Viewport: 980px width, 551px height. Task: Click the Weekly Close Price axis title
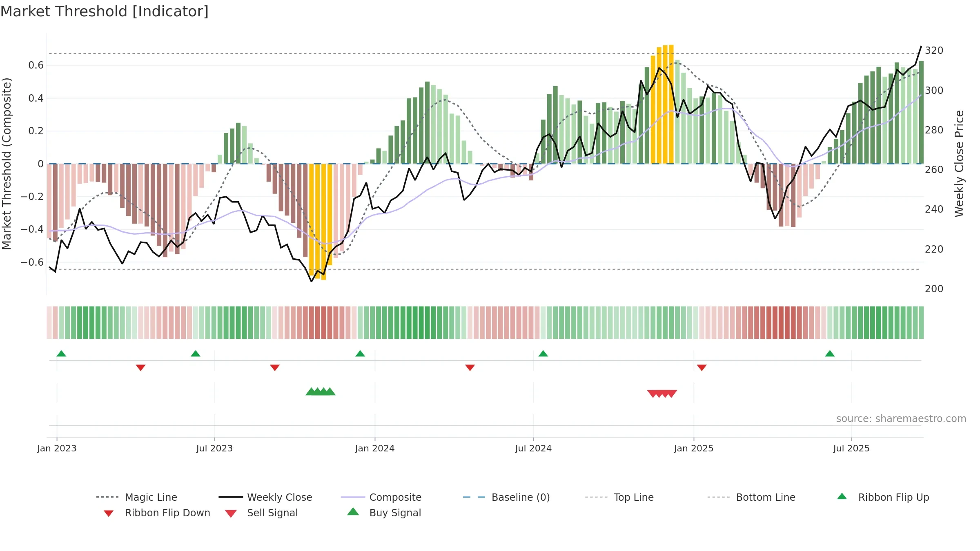pos(959,164)
